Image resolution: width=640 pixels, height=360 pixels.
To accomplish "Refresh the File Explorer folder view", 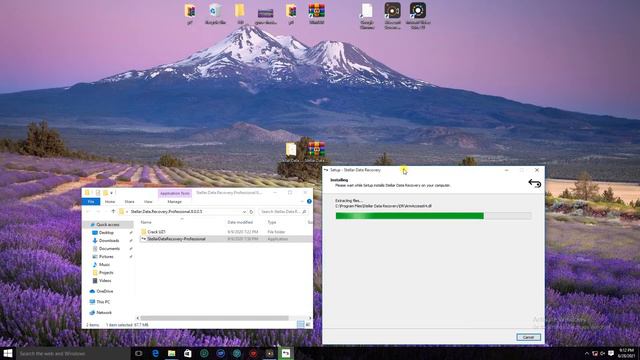I will (x=251, y=211).
